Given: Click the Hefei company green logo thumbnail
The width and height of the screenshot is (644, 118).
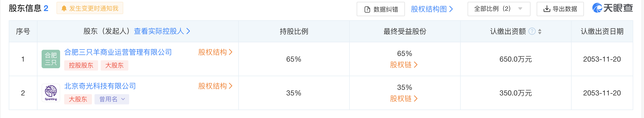Looking at the screenshot, I should click(51, 59).
